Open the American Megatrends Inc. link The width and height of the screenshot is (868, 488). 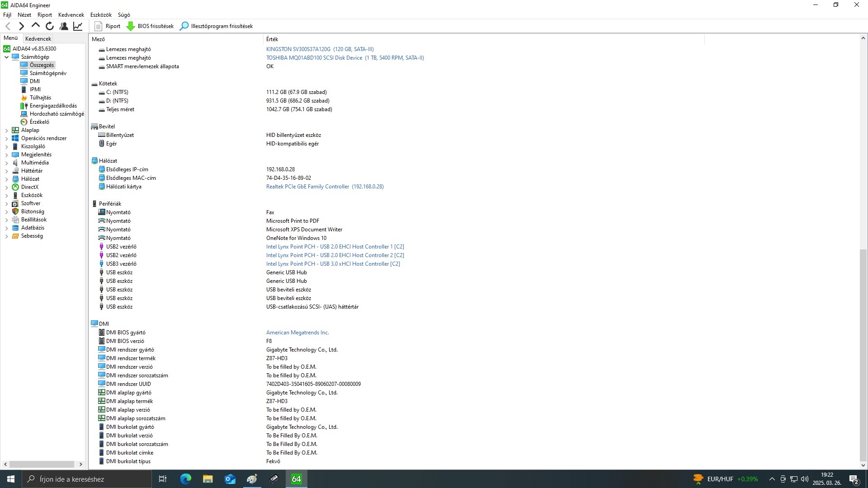click(297, 333)
